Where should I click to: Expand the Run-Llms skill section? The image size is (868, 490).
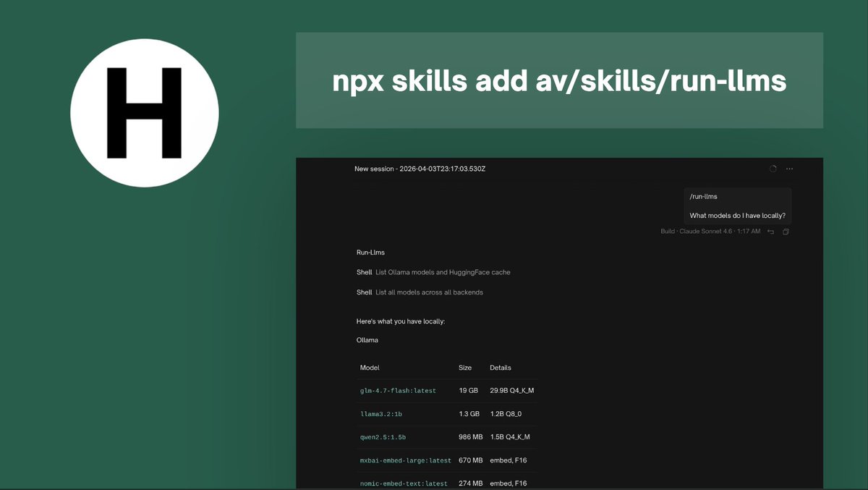(x=370, y=252)
